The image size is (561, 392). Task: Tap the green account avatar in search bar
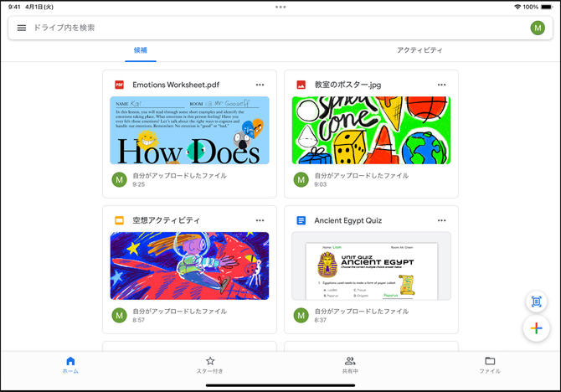pos(538,28)
